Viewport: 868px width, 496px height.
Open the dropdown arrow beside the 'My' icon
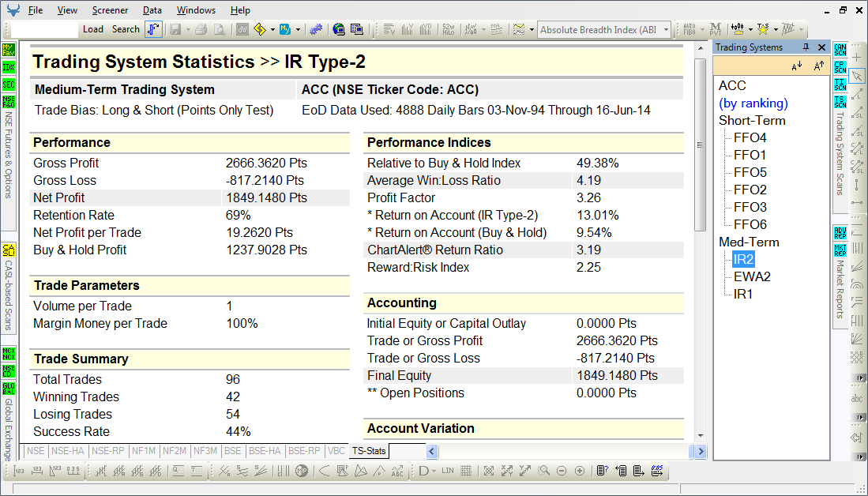[x=298, y=30]
